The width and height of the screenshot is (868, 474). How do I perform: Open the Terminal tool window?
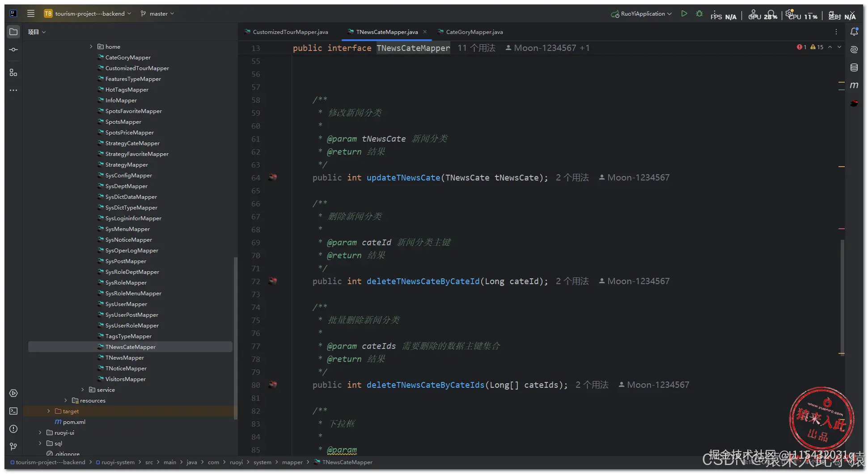point(13,411)
